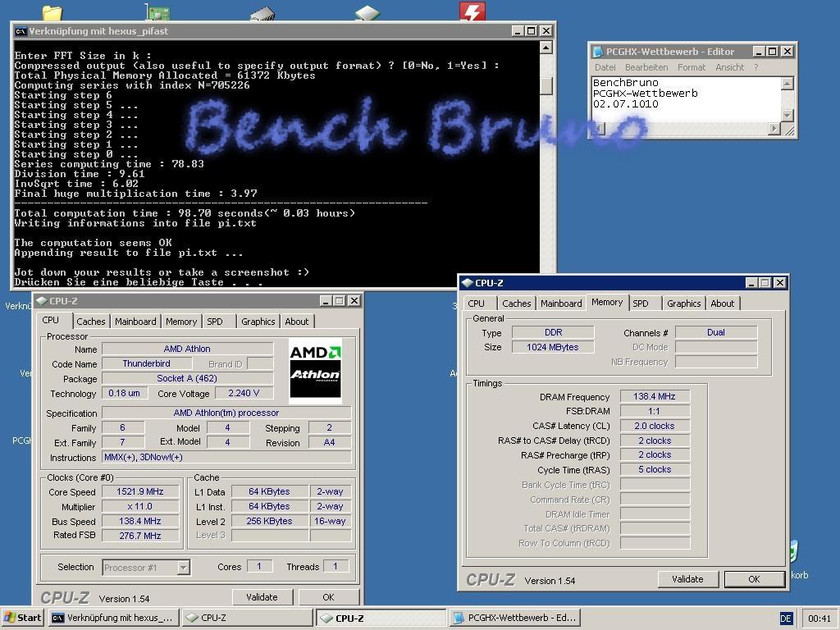The width and height of the screenshot is (840, 630).
Task: Open About tab in back CPU-Z window
Action: (296, 322)
